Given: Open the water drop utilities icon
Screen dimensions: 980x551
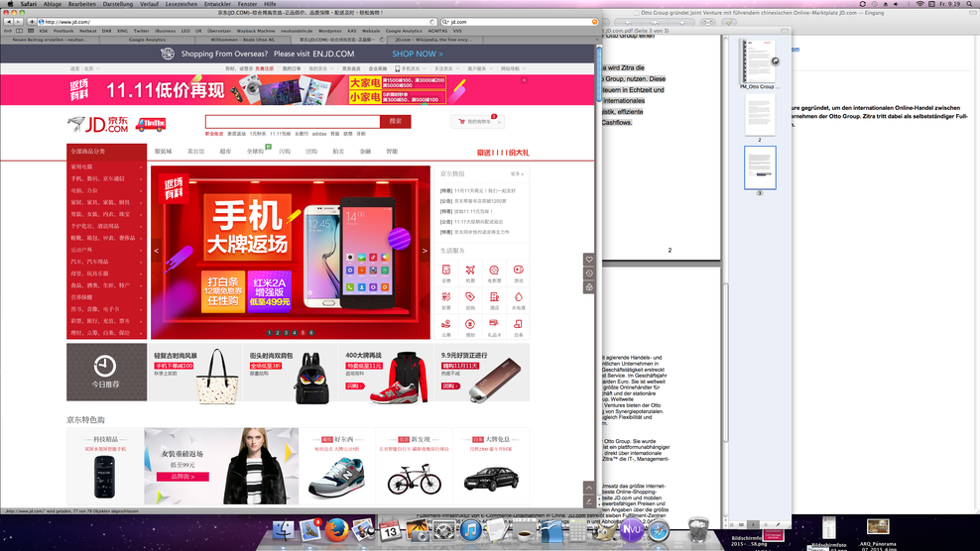Looking at the screenshot, I should [518, 296].
